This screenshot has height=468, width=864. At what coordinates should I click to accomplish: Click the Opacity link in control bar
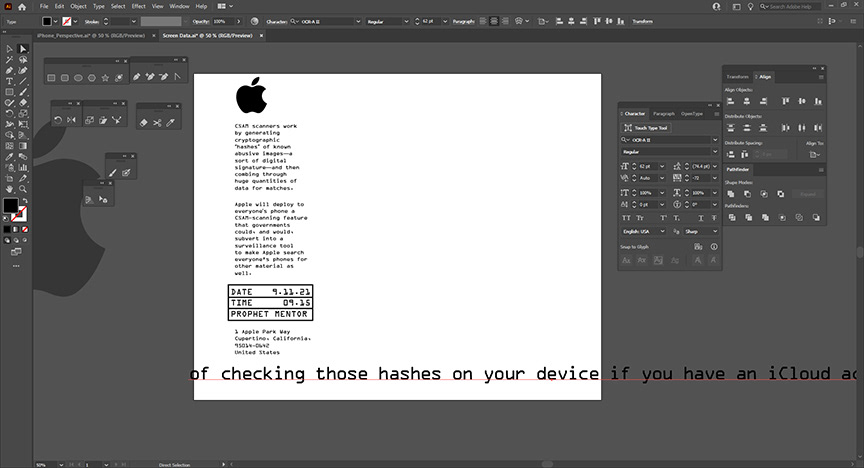tap(201, 21)
